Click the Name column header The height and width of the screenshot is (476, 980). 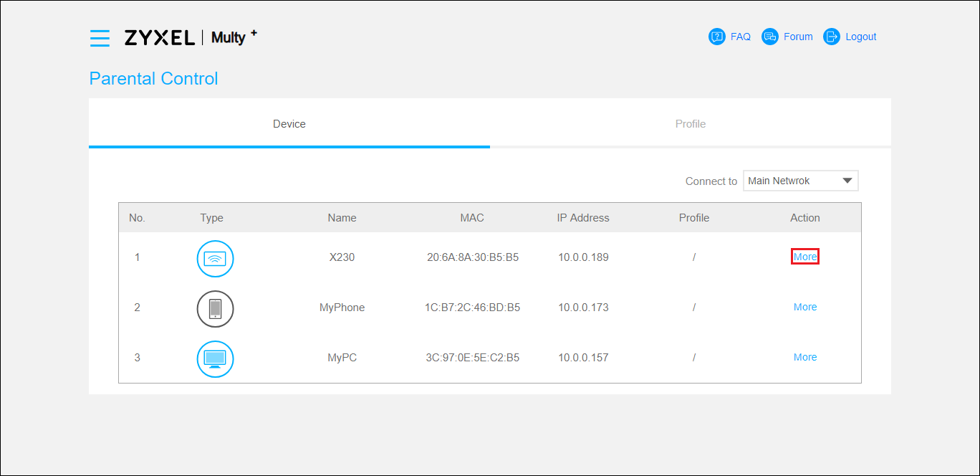[x=342, y=218]
